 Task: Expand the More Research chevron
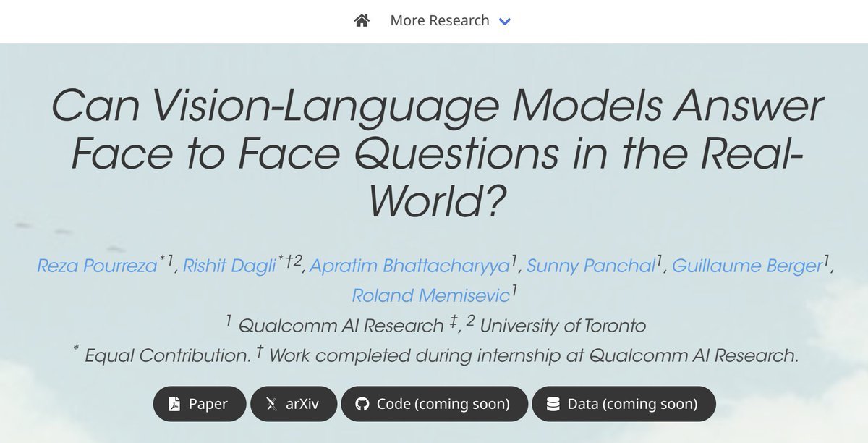pyautogui.click(x=505, y=22)
